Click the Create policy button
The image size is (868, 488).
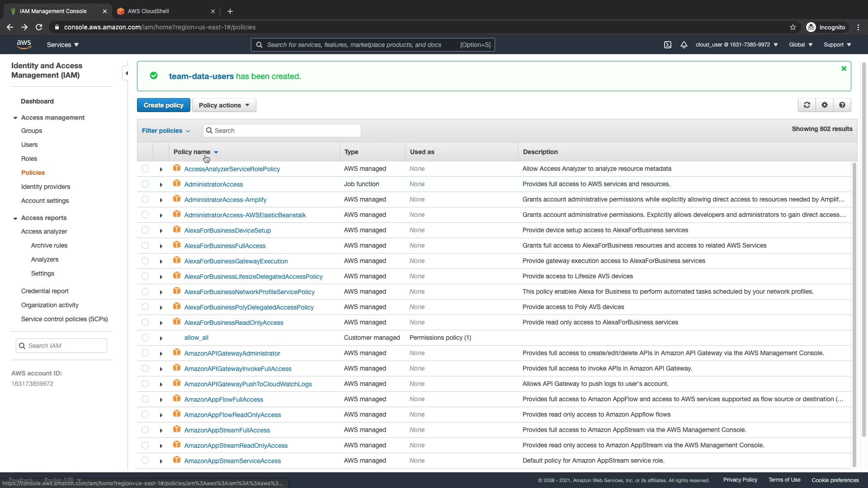[163, 105]
